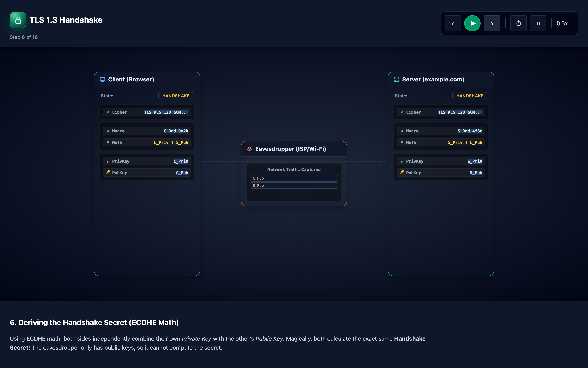Click the Client monitor icon
Viewport: 588px width, 368px height.
coord(102,79)
